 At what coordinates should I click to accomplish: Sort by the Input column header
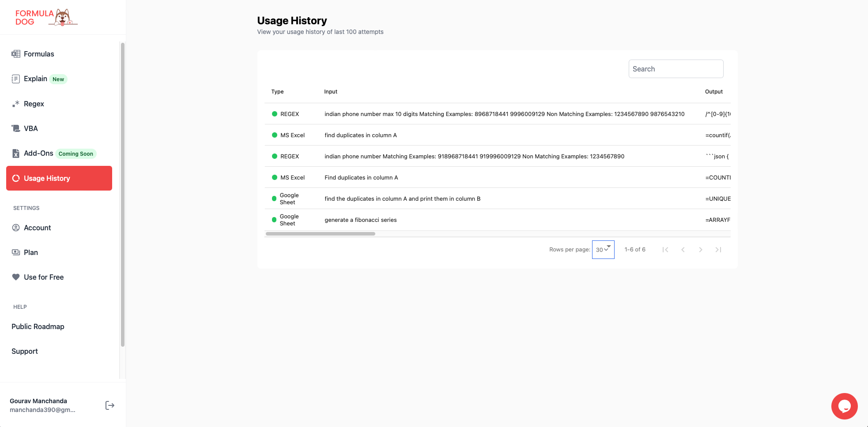[331, 92]
